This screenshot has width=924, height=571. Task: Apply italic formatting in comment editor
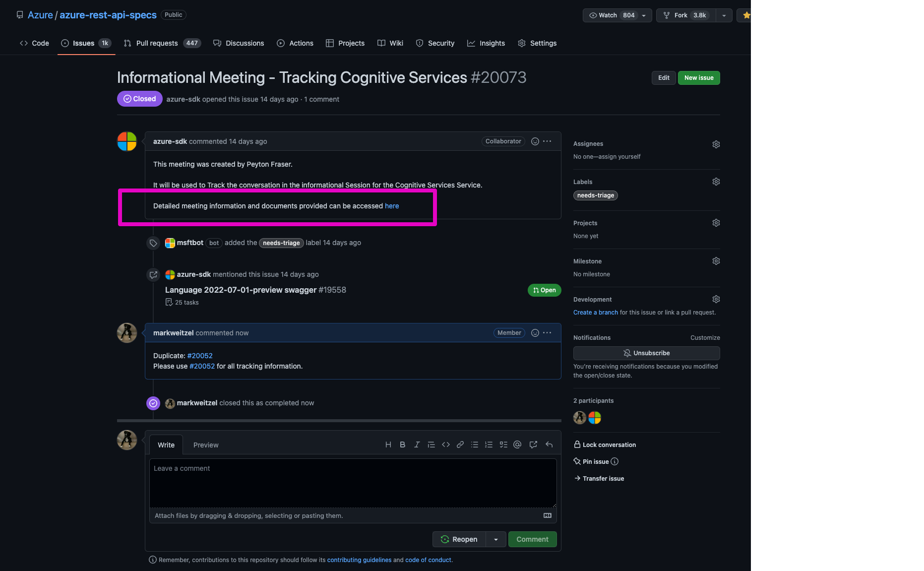[x=417, y=445]
